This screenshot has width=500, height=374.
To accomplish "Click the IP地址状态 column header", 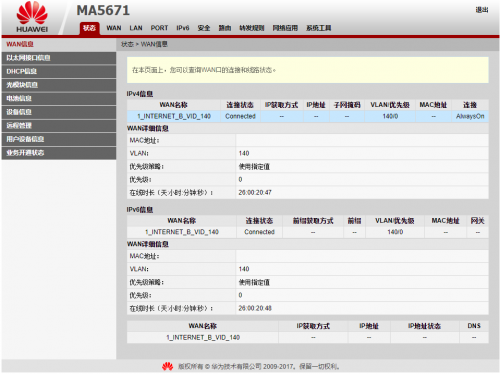I will 424,326.
